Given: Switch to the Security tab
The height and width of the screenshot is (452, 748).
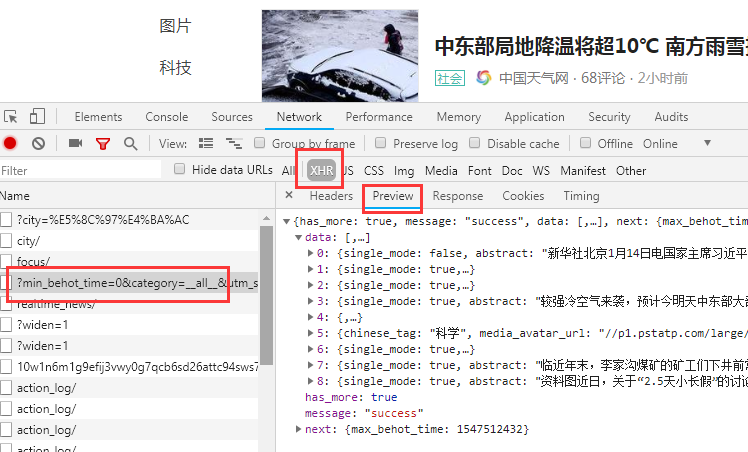Looking at the screenshot, I should click(609, 117).
